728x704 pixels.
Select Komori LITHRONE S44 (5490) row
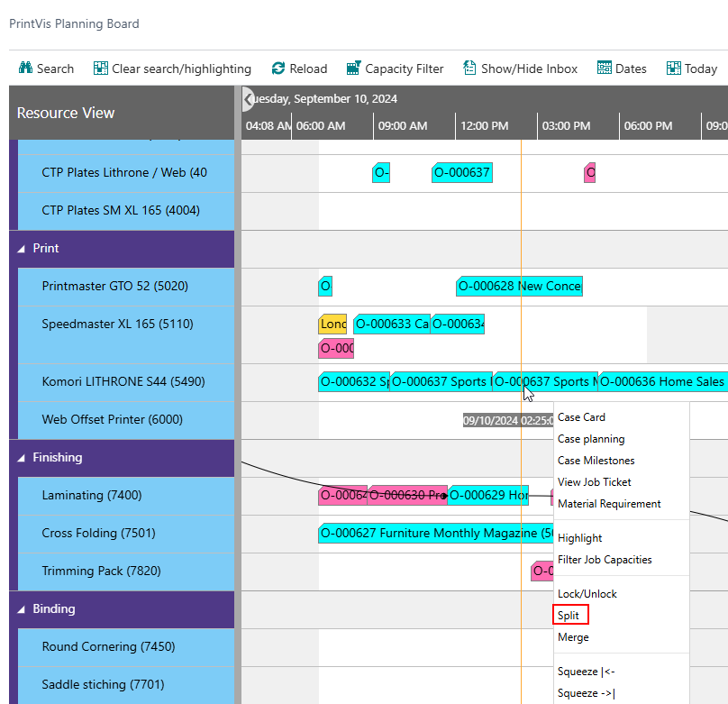(126, 382)
